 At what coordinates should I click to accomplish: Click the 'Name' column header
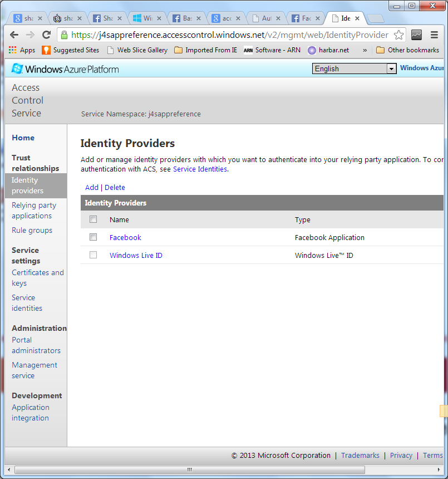coord(119,219)
